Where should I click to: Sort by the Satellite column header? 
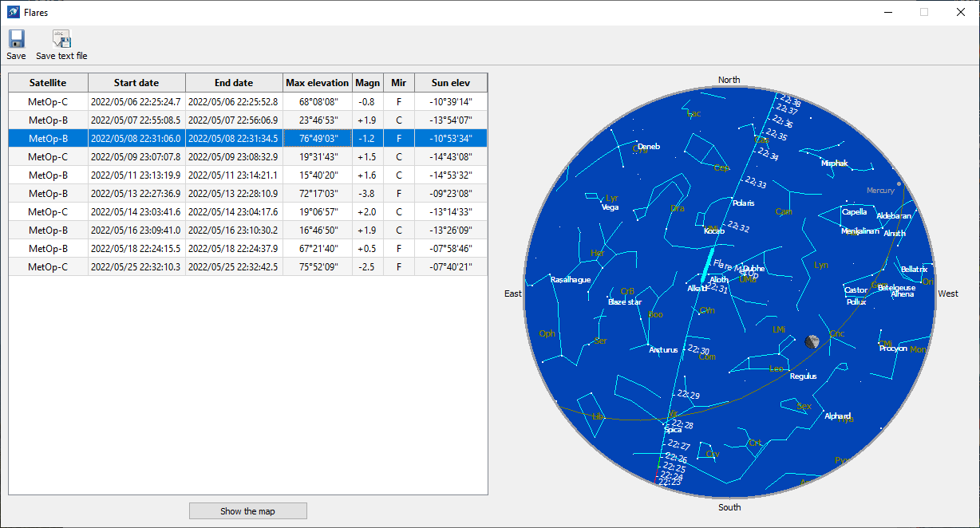coord(48,83)
